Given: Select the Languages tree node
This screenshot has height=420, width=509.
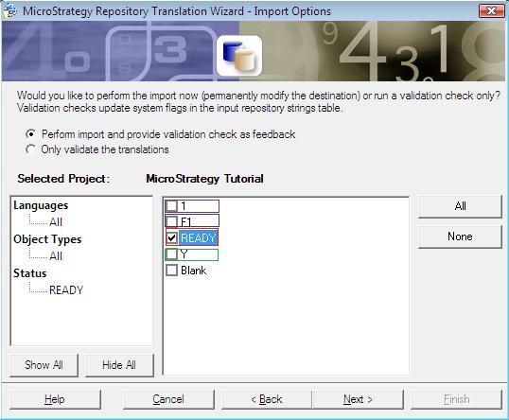Looking at the screenshot, I should coord(41,205).
